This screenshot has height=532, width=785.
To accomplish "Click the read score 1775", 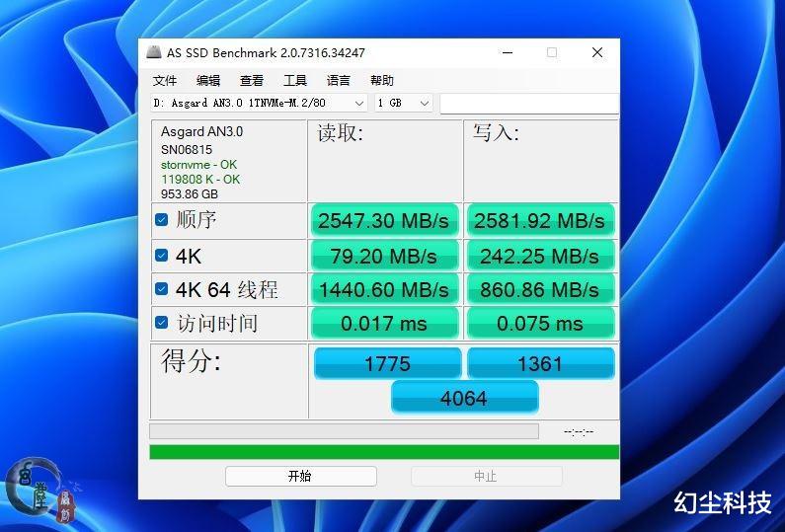I will click(387, 363).
